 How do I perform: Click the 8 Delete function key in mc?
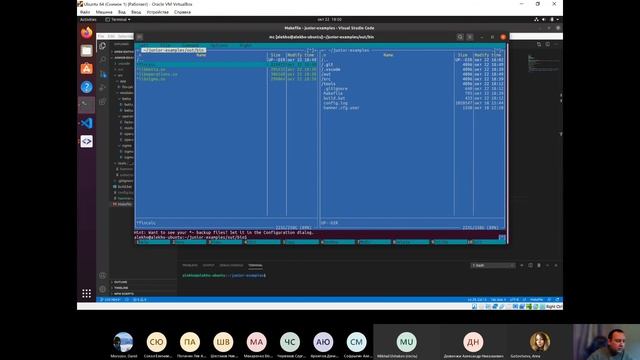point(411,242)
